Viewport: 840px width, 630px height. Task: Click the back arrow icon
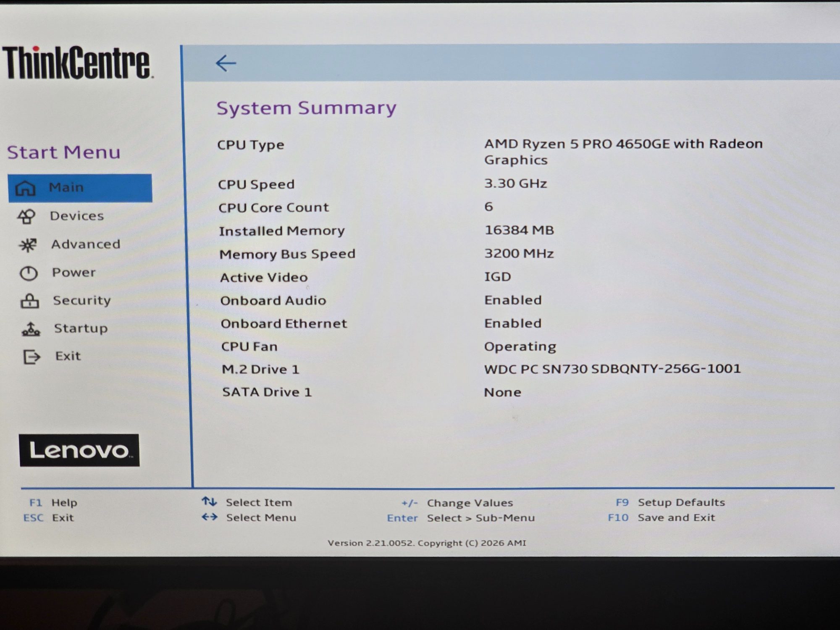pyautogui.click(x=226, y=63)
